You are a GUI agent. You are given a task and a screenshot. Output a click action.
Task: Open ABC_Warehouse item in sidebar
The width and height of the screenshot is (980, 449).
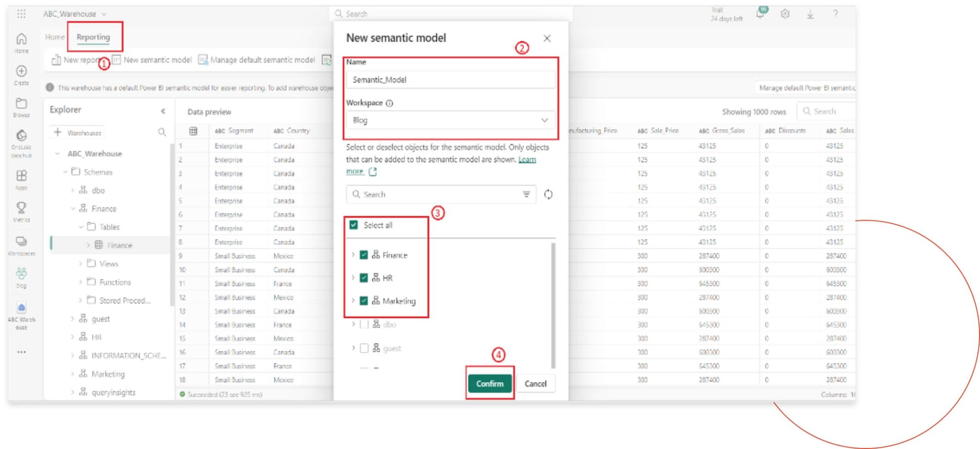tap(22, 316)
